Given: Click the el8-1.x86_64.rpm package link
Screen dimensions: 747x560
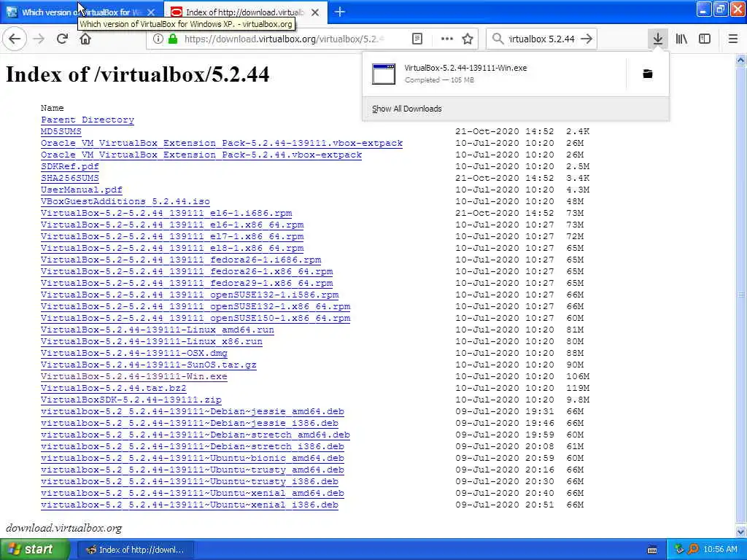Looking at the screenshot, I should click(172, 248).
